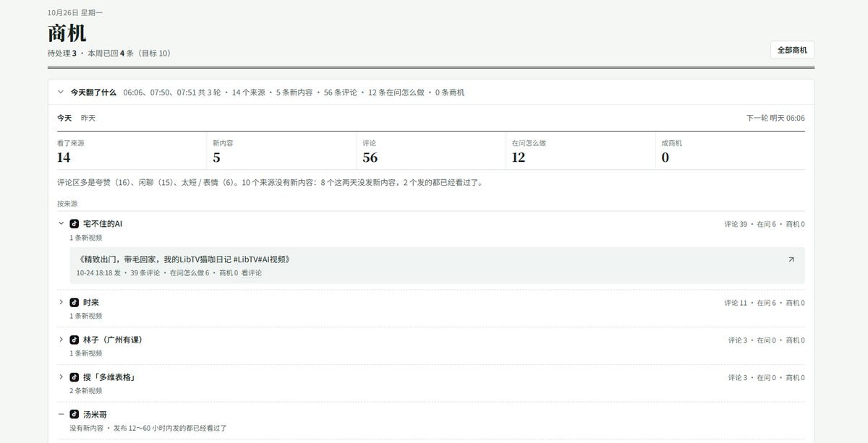
Task: Select the 汤米哥 source name
Action: tap(95, 415)
